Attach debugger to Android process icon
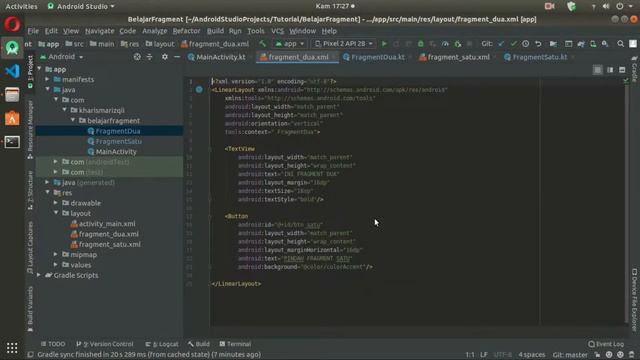Screen dimensions: 640x360 458,44
